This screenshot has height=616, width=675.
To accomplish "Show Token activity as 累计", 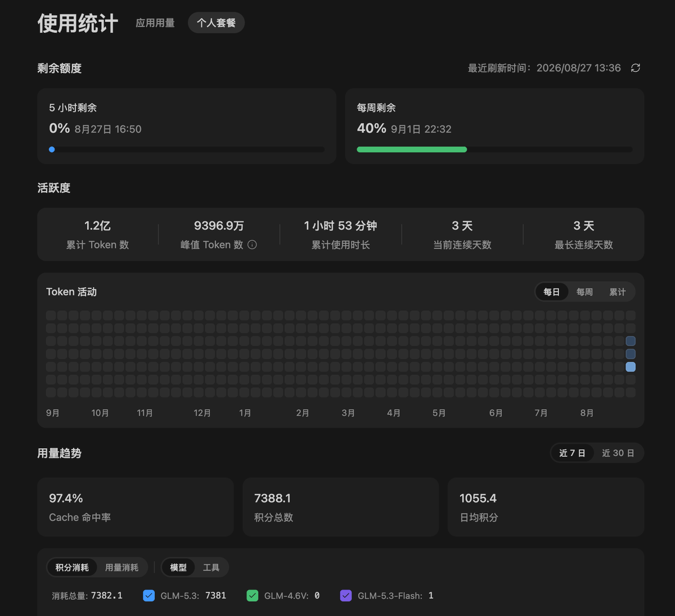I will click(617, 292).
